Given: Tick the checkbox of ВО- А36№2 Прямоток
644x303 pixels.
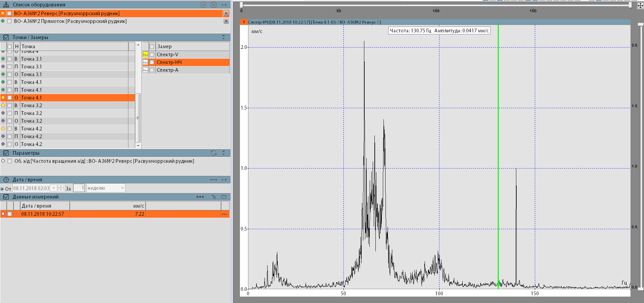Looking at the screenshot, I should [9, 21].
